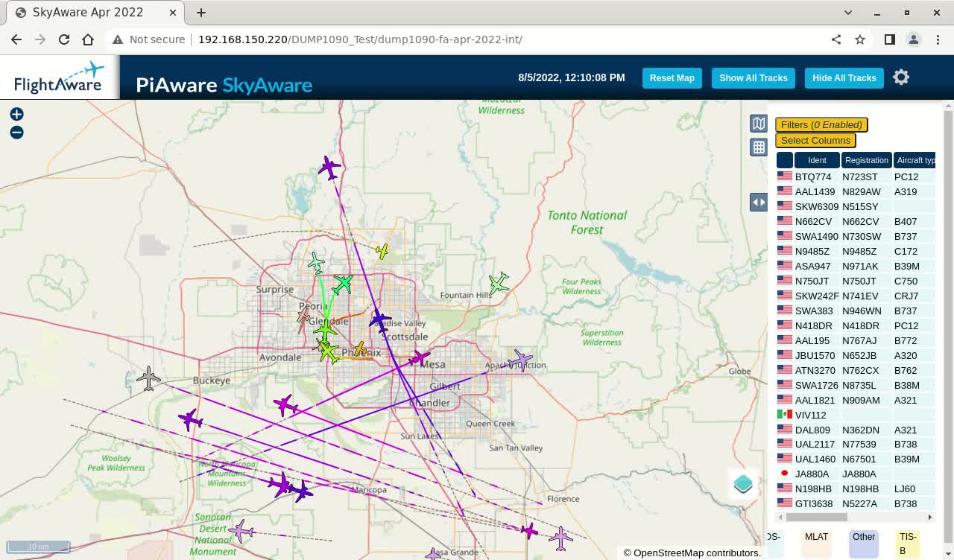Select the VIV112 aircraft row

click(856, 415)
